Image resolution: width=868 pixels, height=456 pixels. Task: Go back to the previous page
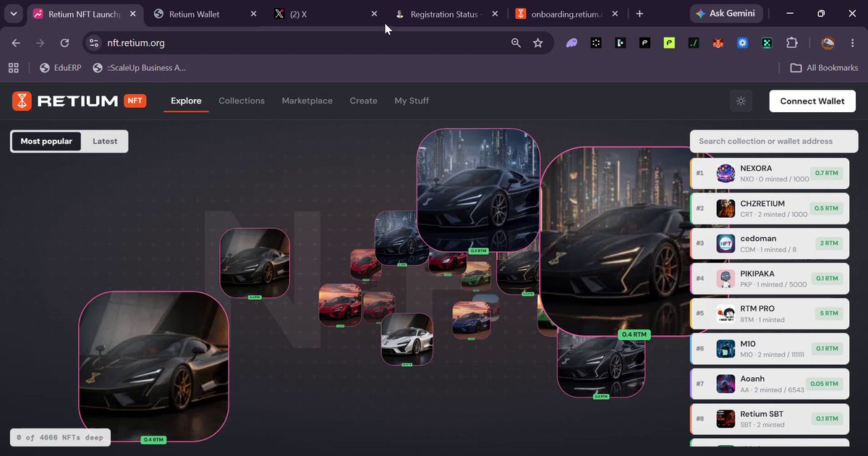[16, 43]
